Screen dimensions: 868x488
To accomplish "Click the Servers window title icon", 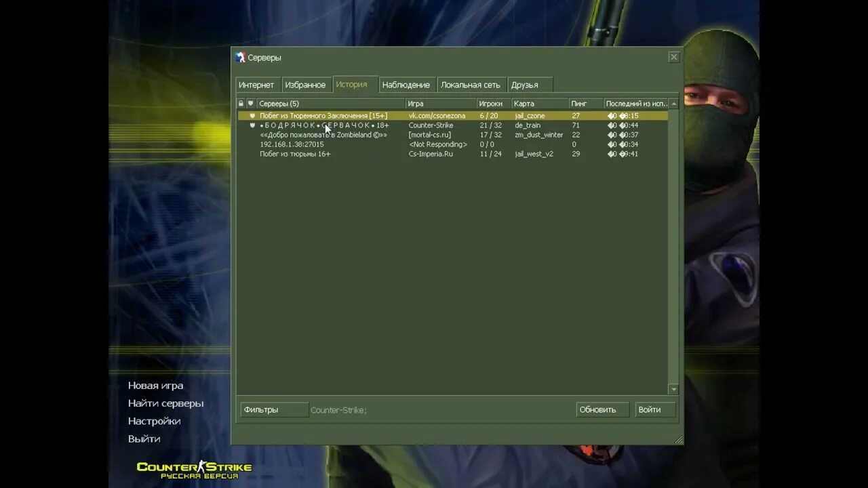I will tap(240, 58).
